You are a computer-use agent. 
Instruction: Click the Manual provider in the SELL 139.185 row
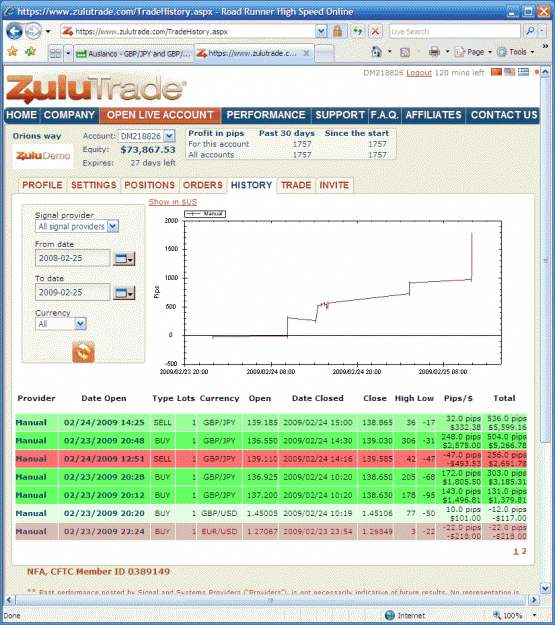[31, 423]
